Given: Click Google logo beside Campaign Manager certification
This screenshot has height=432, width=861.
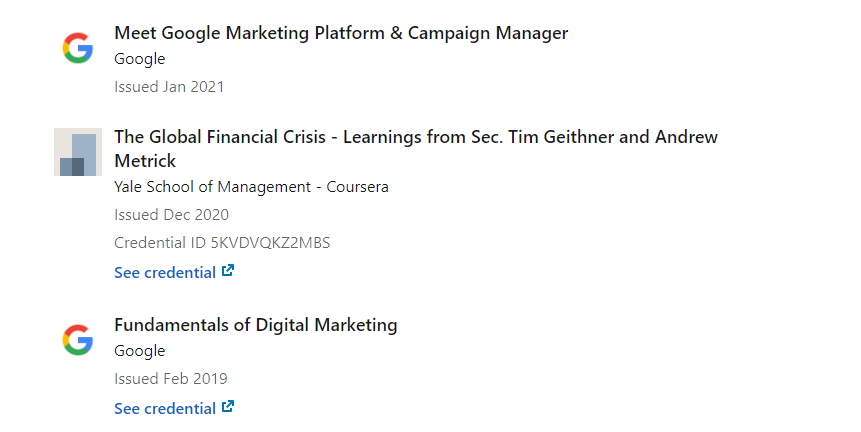Looking at the screenshot, I should coord(78,48).
